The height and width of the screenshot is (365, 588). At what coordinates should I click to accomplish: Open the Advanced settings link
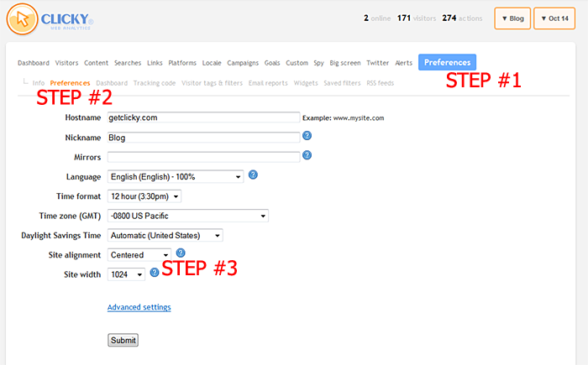click(139, 307)
